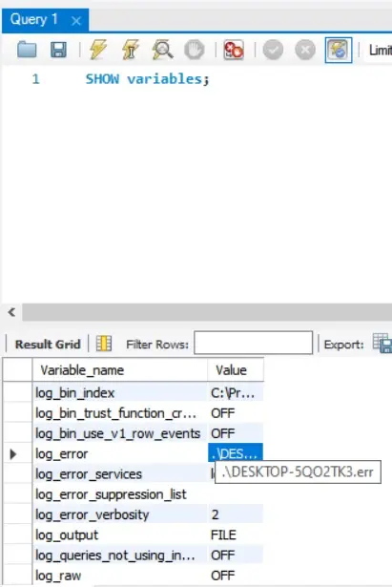The width and height of the screenshot is (392, 587).
Task: Run Explain plan magnifier icon
Action: (162, 50)
